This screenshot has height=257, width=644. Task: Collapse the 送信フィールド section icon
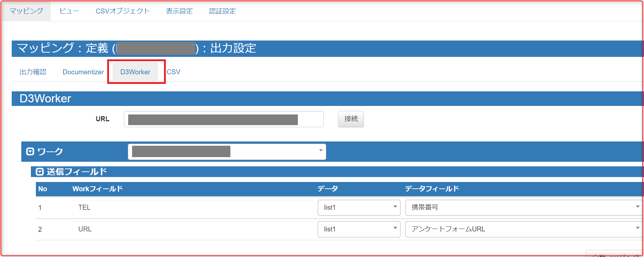40,172
